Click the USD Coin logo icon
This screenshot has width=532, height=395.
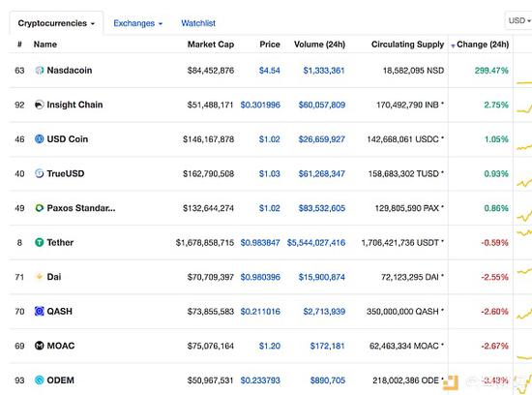[x=40, y=138]
